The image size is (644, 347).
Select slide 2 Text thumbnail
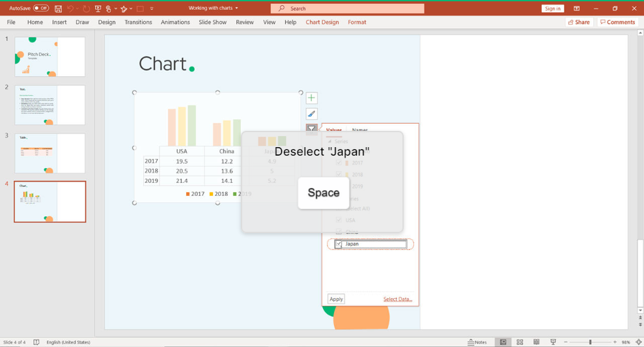point(49,105)
